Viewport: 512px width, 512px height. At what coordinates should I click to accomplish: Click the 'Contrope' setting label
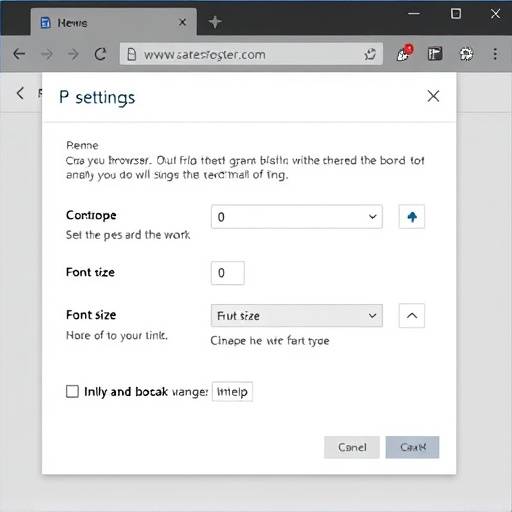click(91, 215)
